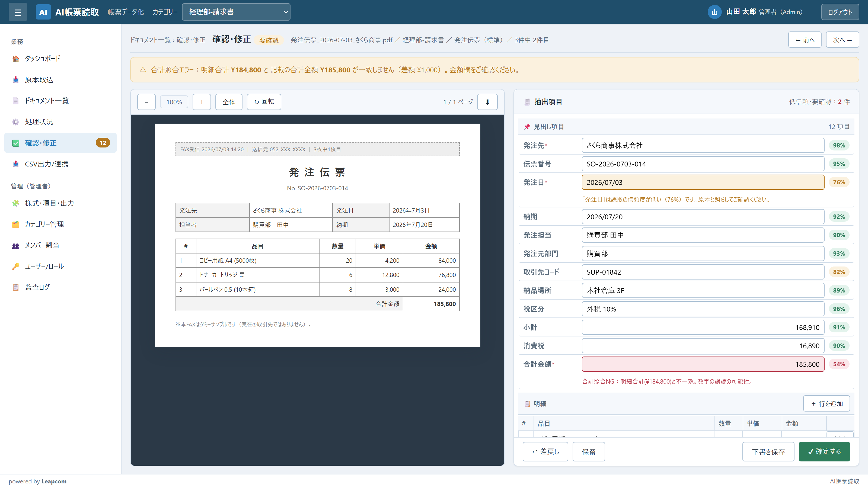Click the 伝票番号 input field

click(703, 164)
